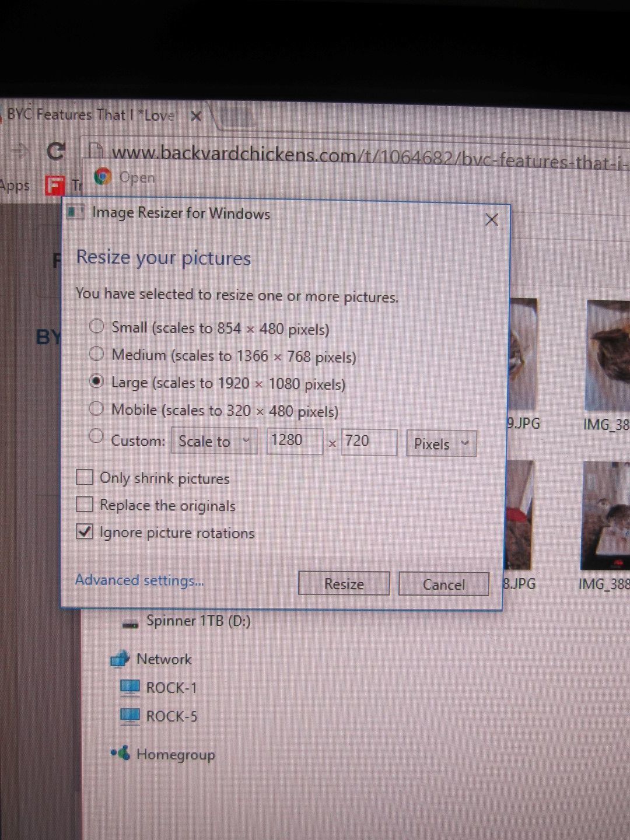630x840 pixels.
Task: Open Advanced settings link
Action: click(139, 580)
